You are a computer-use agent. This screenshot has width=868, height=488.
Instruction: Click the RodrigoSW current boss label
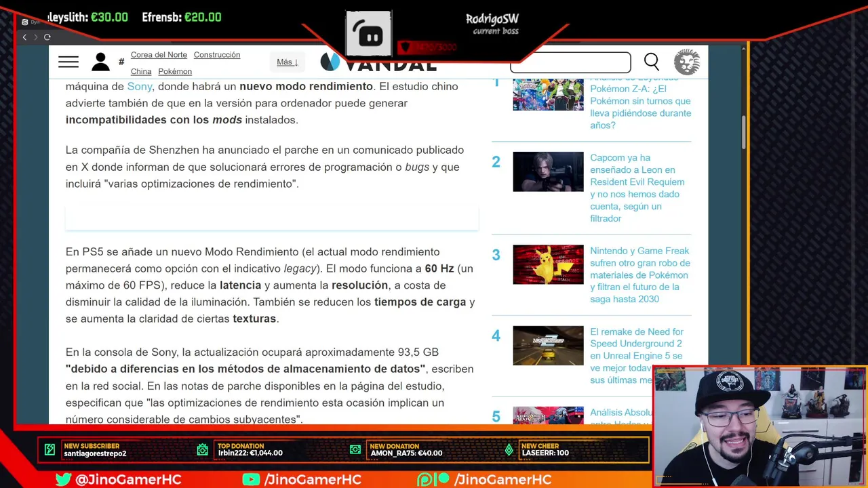(x=492, y=24)
